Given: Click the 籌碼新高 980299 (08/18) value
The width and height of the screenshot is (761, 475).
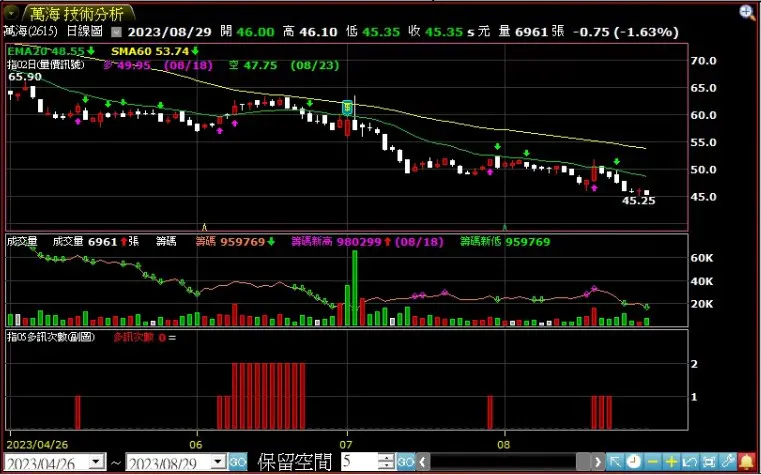Looking at the screenshot, I should coord(367,242).
